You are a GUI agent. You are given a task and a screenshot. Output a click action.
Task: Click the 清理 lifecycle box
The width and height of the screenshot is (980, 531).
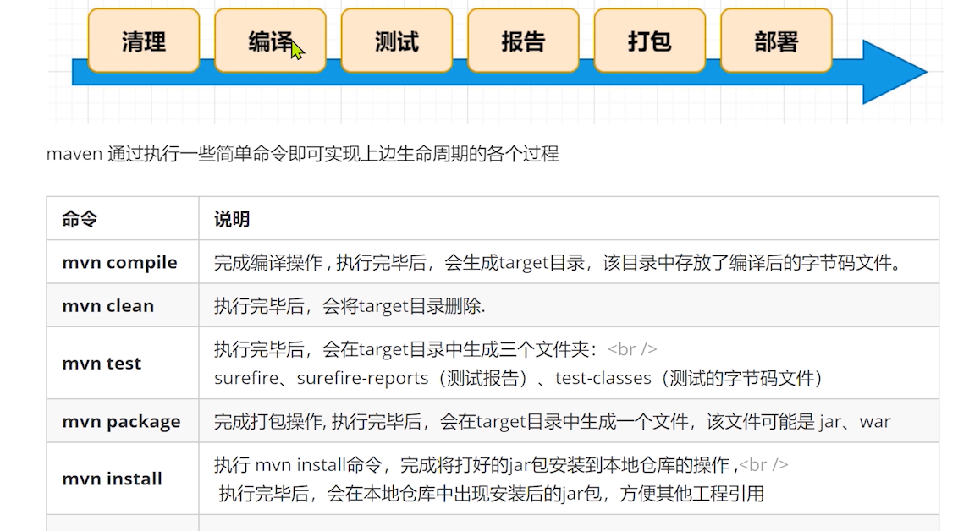pyautogui.click(x=144, y=41)
